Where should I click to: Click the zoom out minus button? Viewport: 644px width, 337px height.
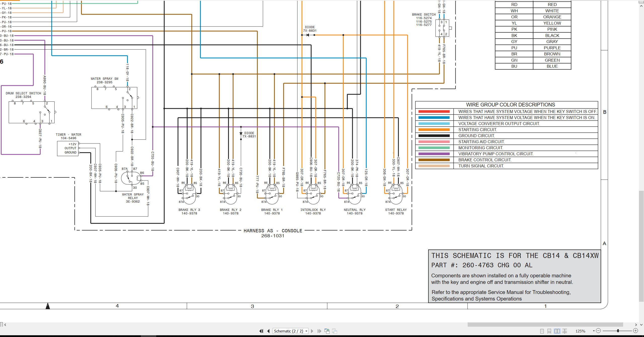coord(598,331)
